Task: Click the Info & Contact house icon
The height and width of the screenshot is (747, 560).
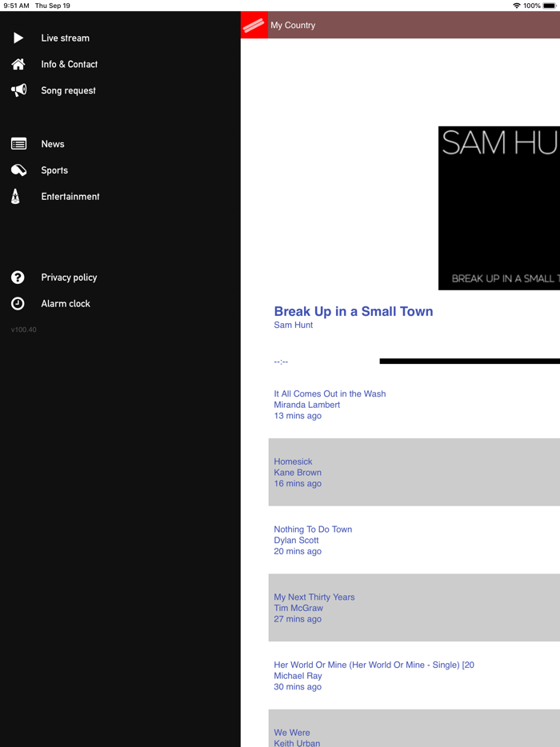Action: point(18,64)
